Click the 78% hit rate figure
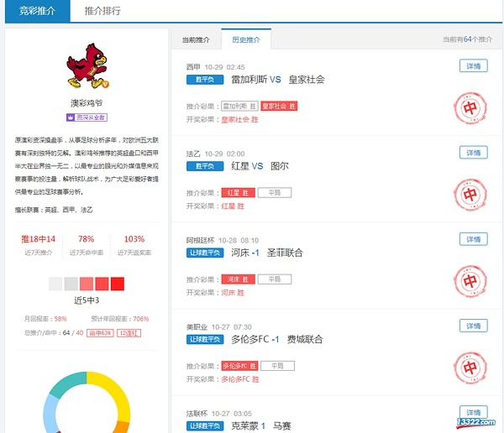 pos(87,239)
